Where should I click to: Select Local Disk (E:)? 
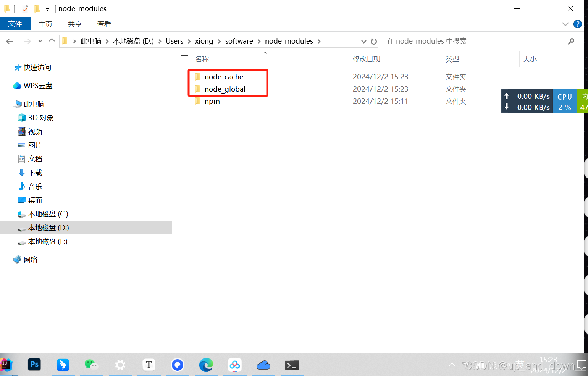(x=43, y=241)
